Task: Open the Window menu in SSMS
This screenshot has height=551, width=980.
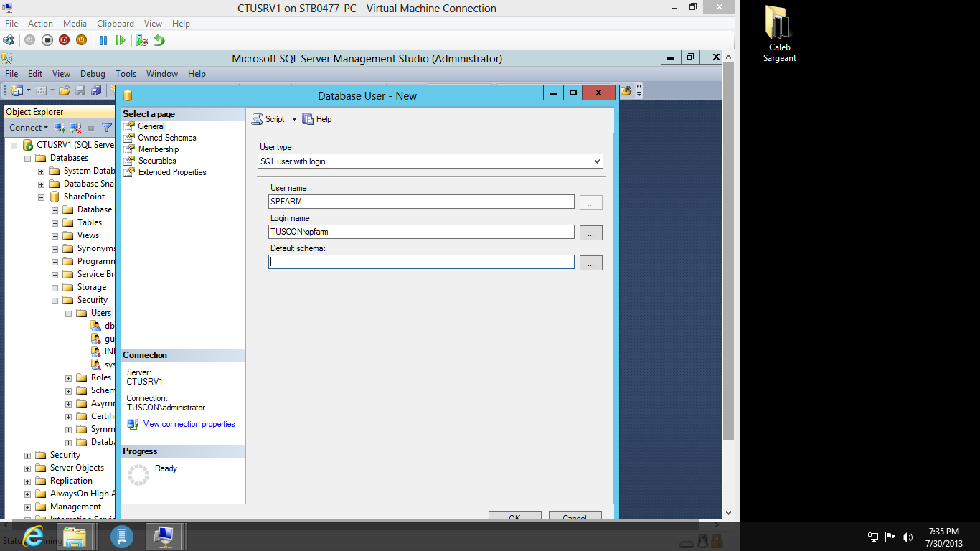Action: tap(162, 74)
